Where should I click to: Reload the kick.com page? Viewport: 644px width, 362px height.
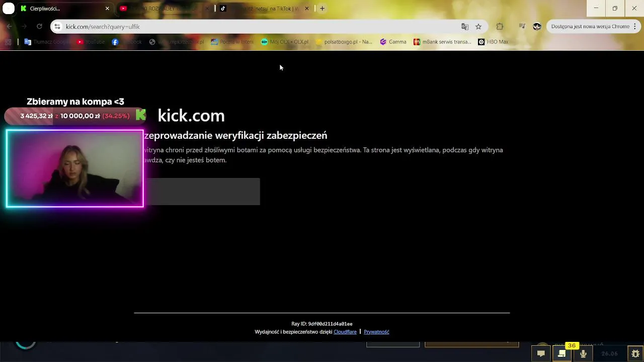coord(39,27)
